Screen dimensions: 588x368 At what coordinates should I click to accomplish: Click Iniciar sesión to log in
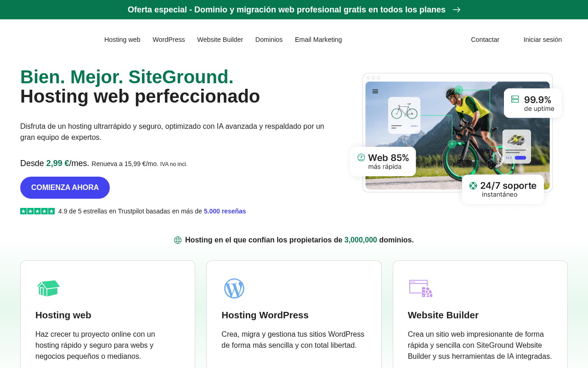pyautogui.click(x=543, y=40)
